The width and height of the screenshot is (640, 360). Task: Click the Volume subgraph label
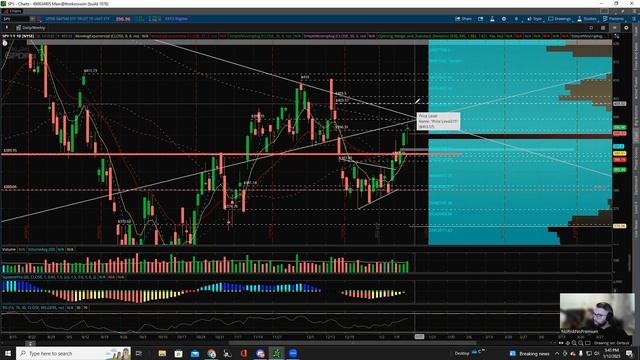click(9, 249)
